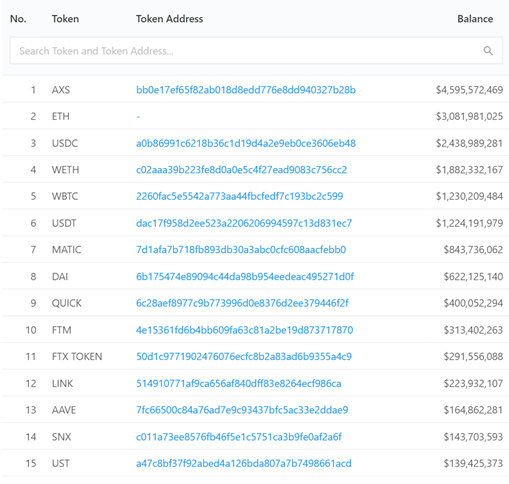This screenshot has height=484, width=509.
Task: Click the $843,736,062 balance value
Action: [x=473, y=250]
